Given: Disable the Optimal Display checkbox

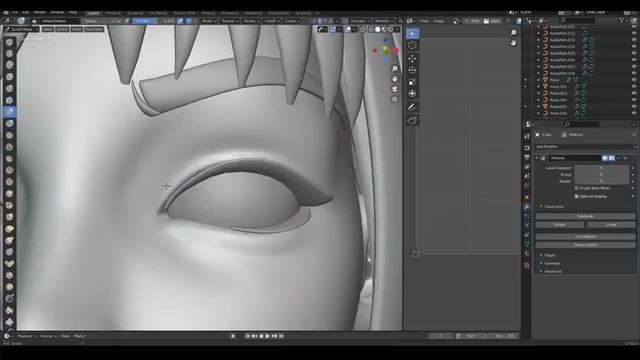Looking at the screenshot, I should 577,196.
